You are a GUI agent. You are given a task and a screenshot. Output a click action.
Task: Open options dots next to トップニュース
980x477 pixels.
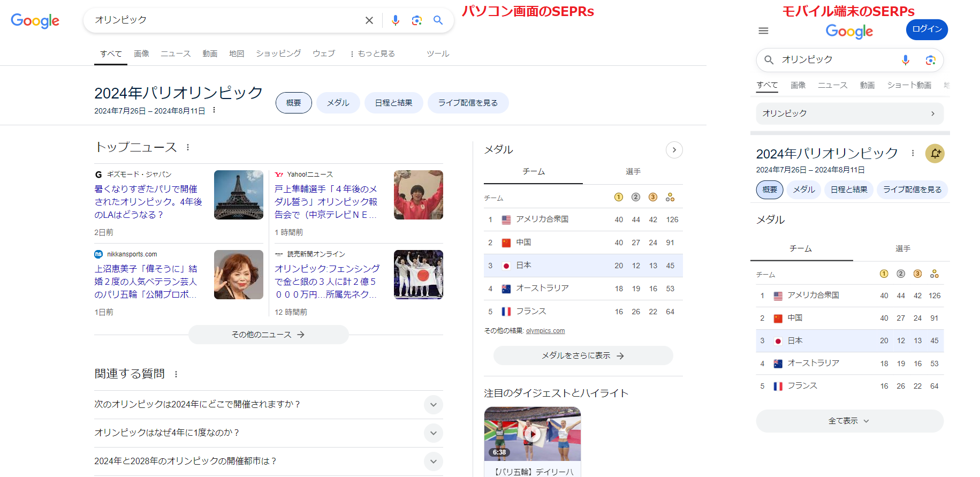click(x=188, y=147)
